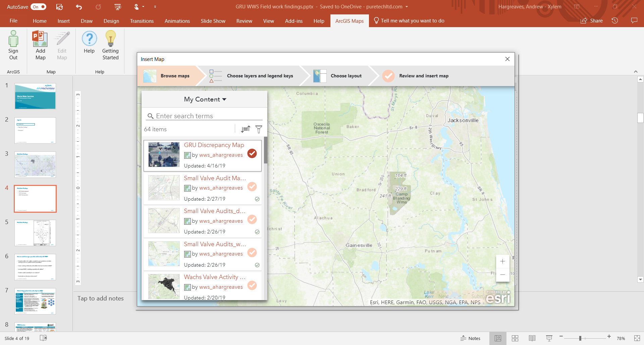Open the GRU Discrepancy Map title link
The image size is (644, 345).
(x=214, y=145)
